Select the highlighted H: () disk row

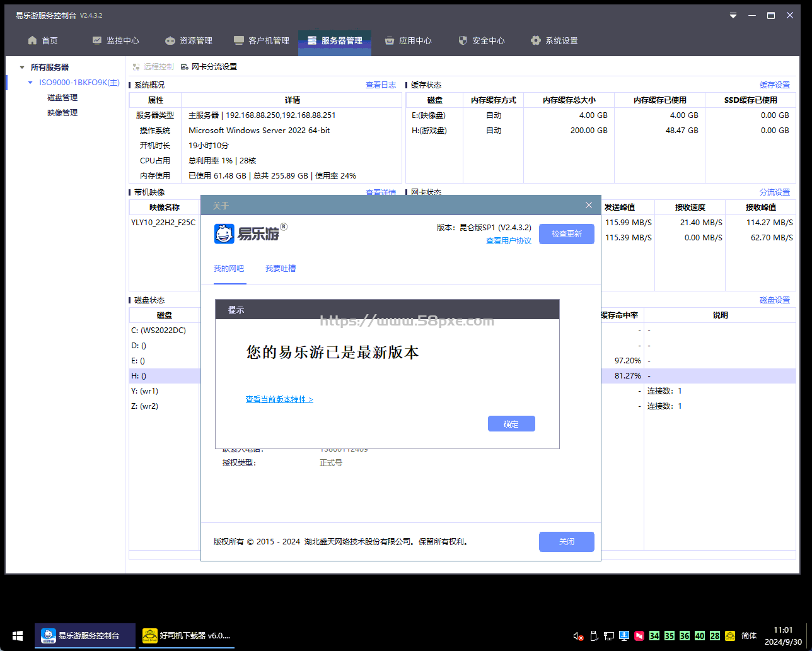(x=165, y=376)
